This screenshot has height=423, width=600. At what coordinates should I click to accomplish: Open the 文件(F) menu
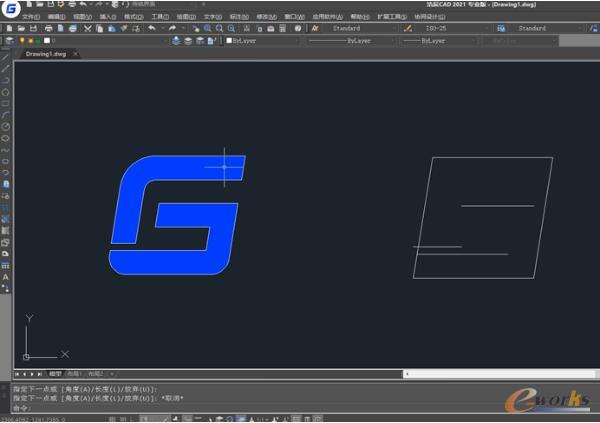(x=31, y=17)
